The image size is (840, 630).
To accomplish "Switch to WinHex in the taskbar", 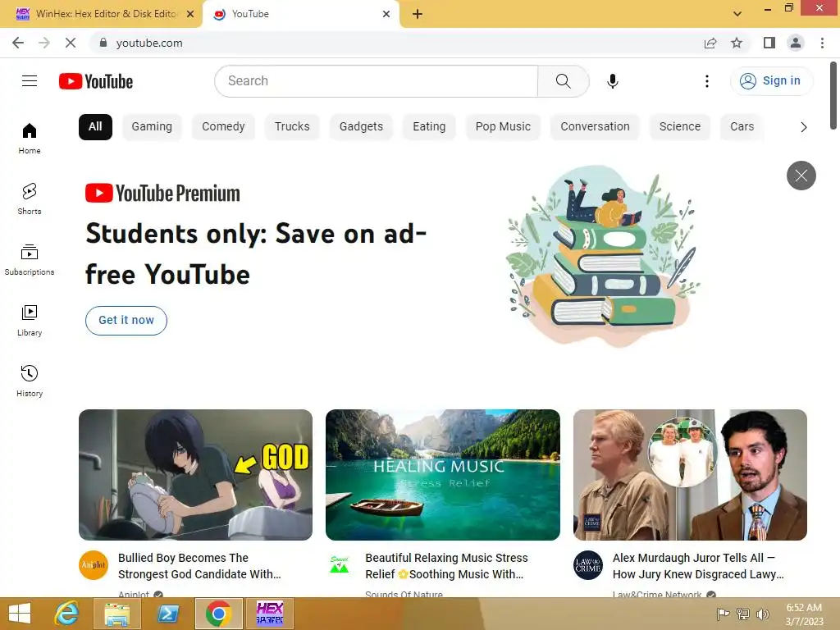I will pos(269,614).
